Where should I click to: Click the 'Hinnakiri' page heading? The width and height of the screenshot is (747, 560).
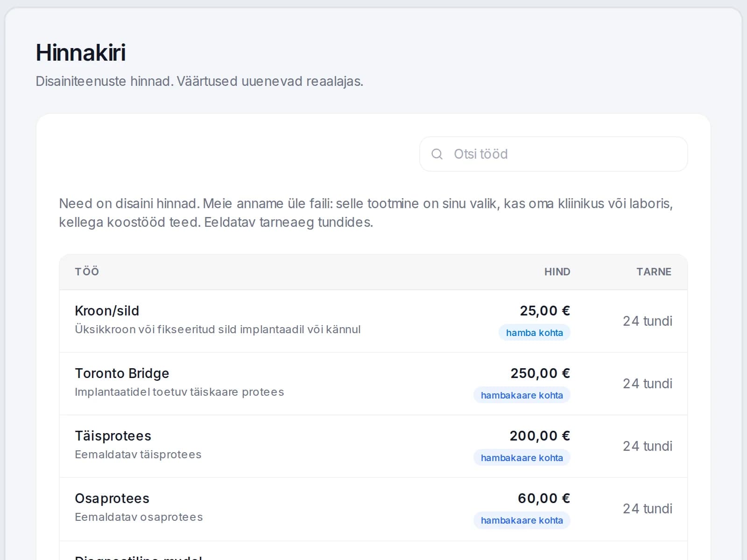pos(81,52)
